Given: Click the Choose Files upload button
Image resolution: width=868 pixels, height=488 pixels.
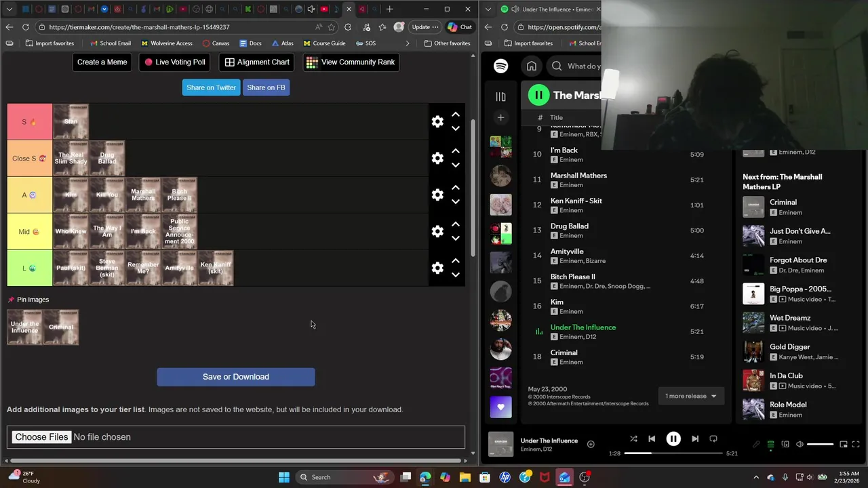Looking at the screenshot, I should tap(41, 437).
